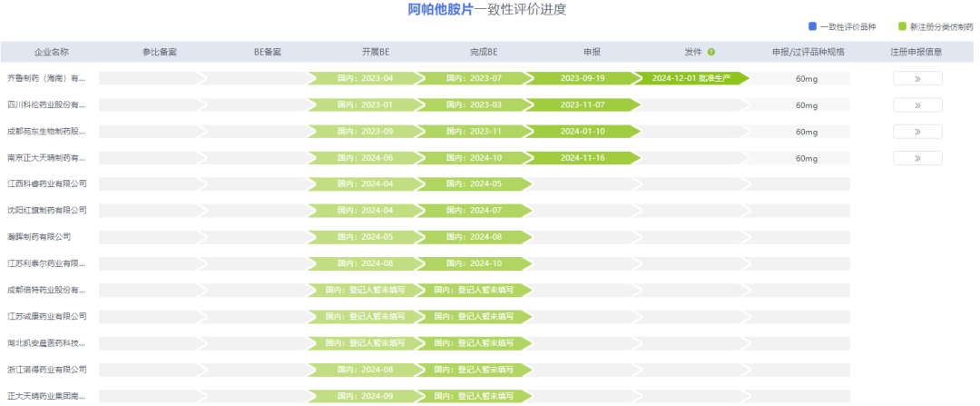Click the blue 一致性评价品种 legend swatch
Viewport: 980px width, 406px height.
click(x=812, y=26)
